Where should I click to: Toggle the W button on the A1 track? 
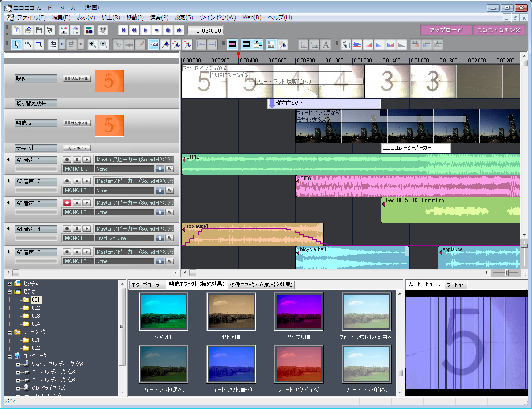pyautogui.click(x=170, y=169)
